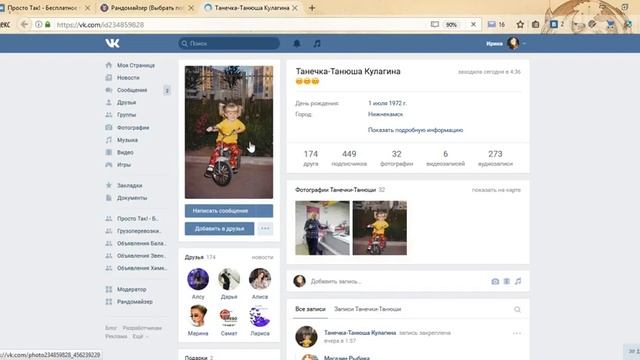The image size is (640, 360).
Task: Open music player note icon in header
Action: pyautogui.click(x=317, y=43)
